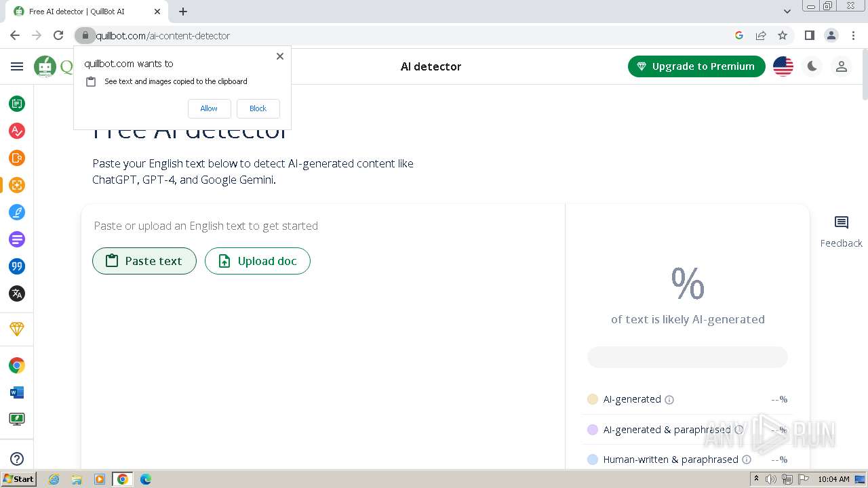Open File Explorer from taskbar
Screen dimensions: 868x488
[x=77, y=479]
